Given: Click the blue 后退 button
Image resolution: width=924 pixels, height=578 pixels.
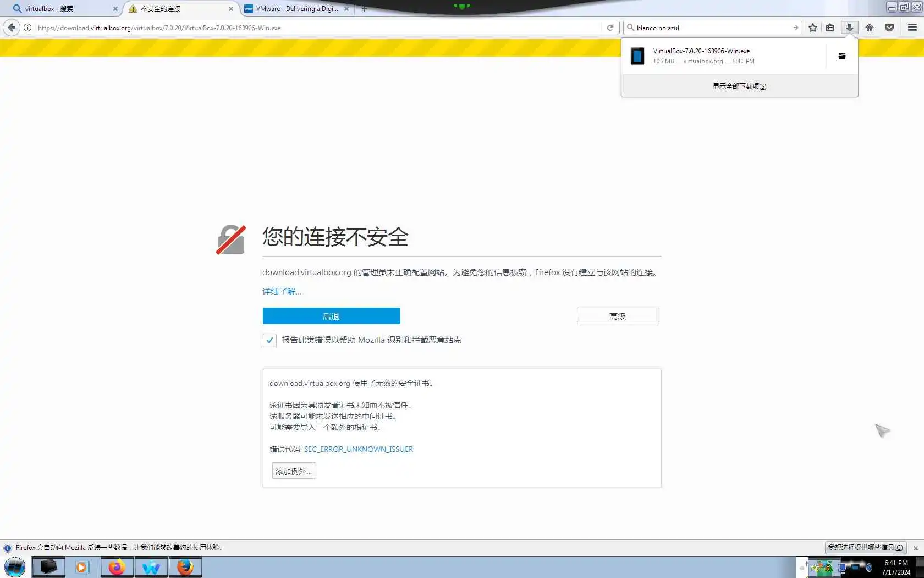Looking at the screenshot, I should point(331,316).
